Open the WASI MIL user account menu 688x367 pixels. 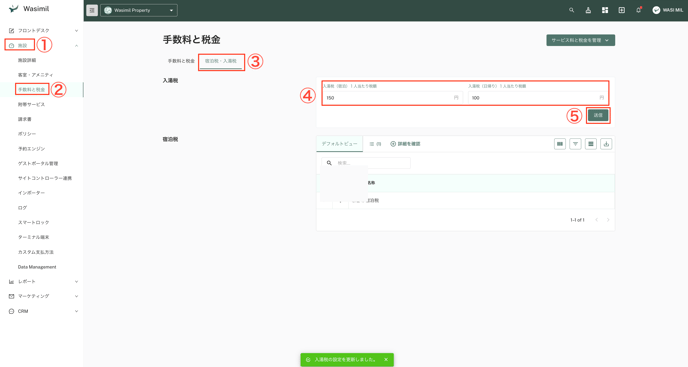(x=668, y=10)
